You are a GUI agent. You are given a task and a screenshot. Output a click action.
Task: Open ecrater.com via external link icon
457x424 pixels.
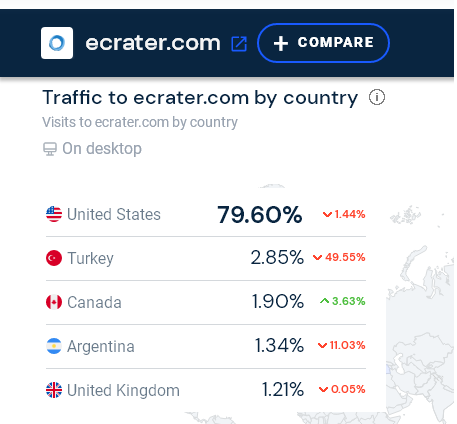tap(239, 44)
